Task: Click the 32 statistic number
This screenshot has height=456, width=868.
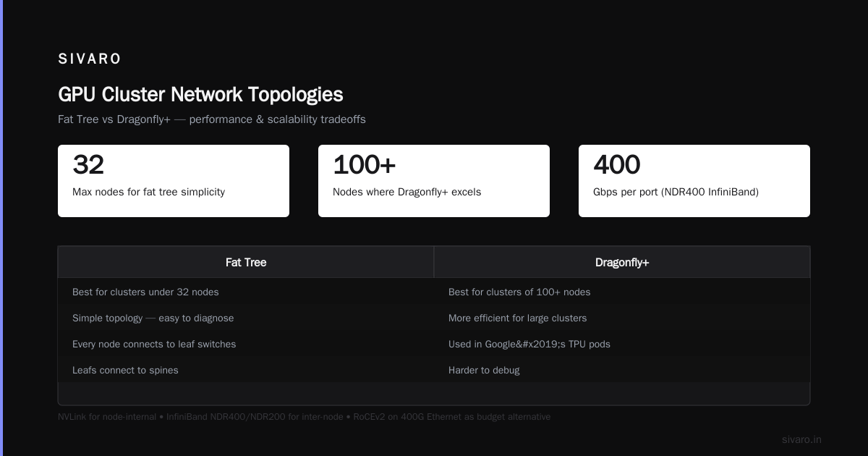Action: point(88,165)
